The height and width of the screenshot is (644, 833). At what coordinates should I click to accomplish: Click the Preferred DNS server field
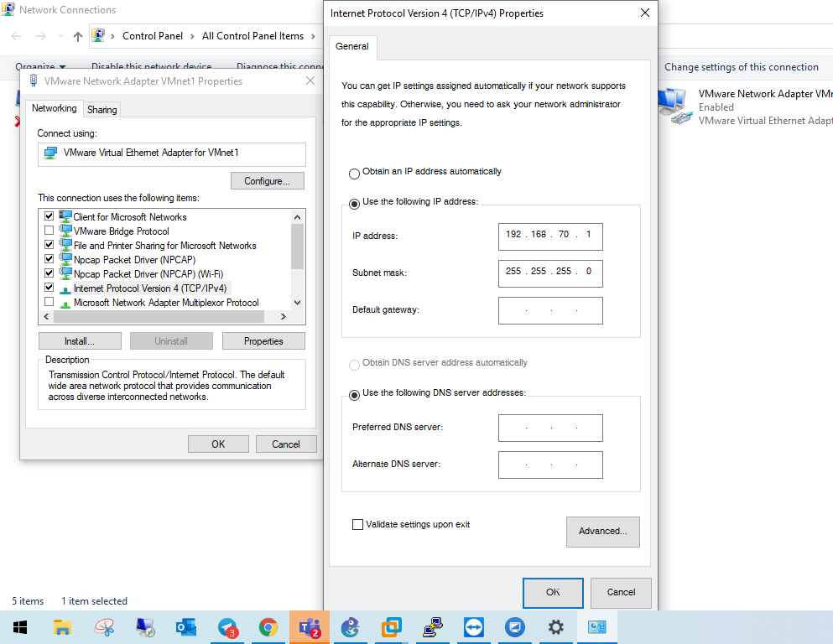pos(550,428)
